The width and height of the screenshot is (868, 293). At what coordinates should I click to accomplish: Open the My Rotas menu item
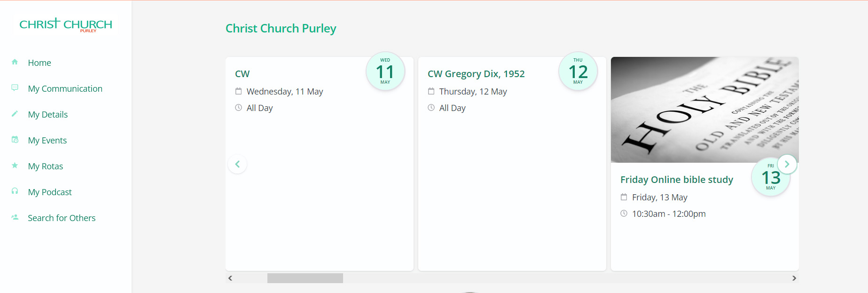pyautogui.click(x=45, y=166)
